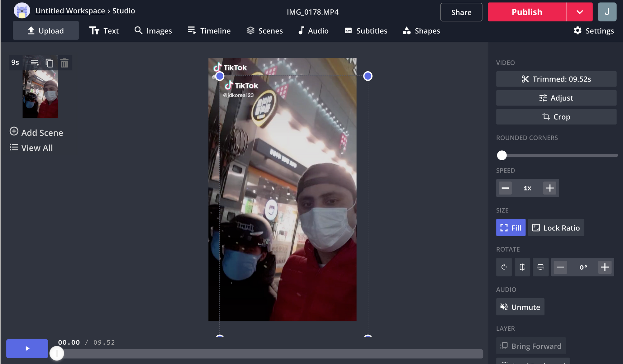Delete the scene with trash icon
Screen dimensions: 623x364
click(64, 63)
